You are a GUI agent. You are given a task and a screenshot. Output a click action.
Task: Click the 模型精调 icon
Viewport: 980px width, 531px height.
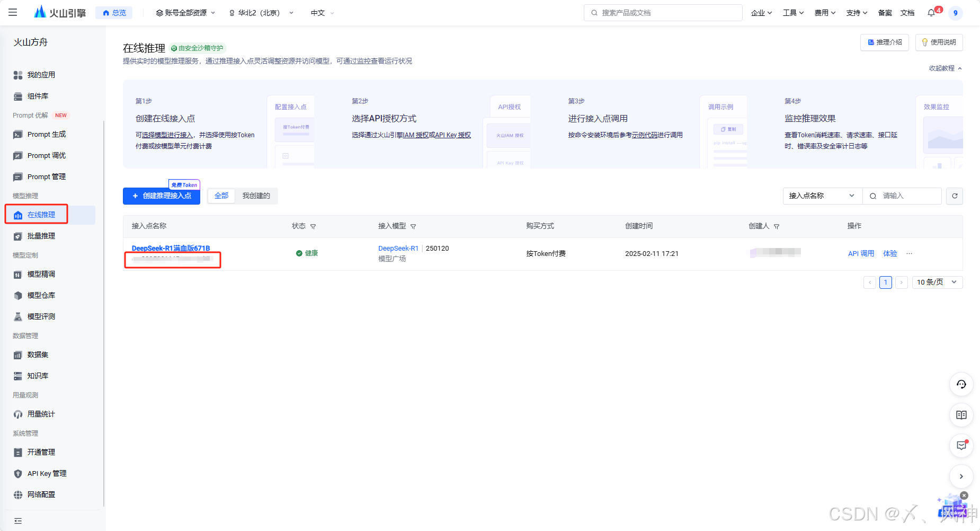18,275
